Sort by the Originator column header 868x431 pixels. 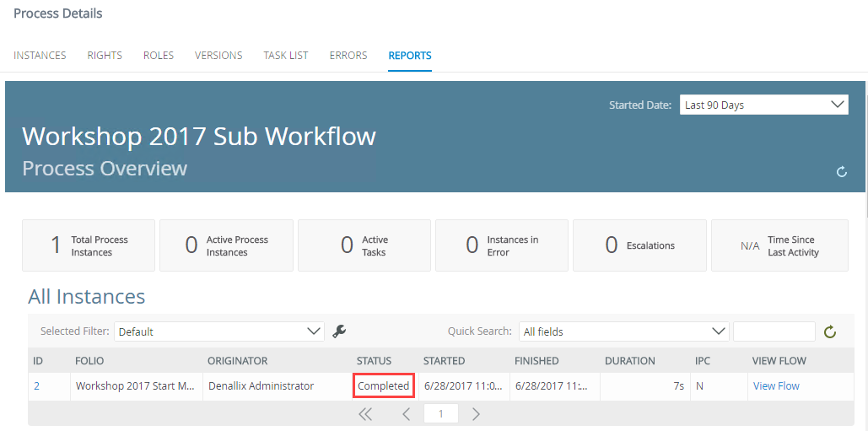tap(238, 361)
